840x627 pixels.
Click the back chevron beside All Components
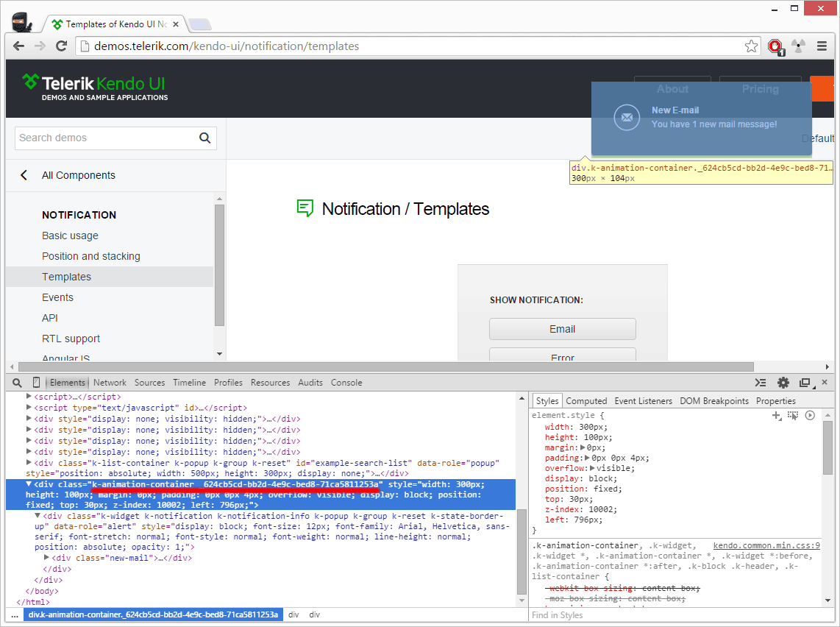click(24, 175)
